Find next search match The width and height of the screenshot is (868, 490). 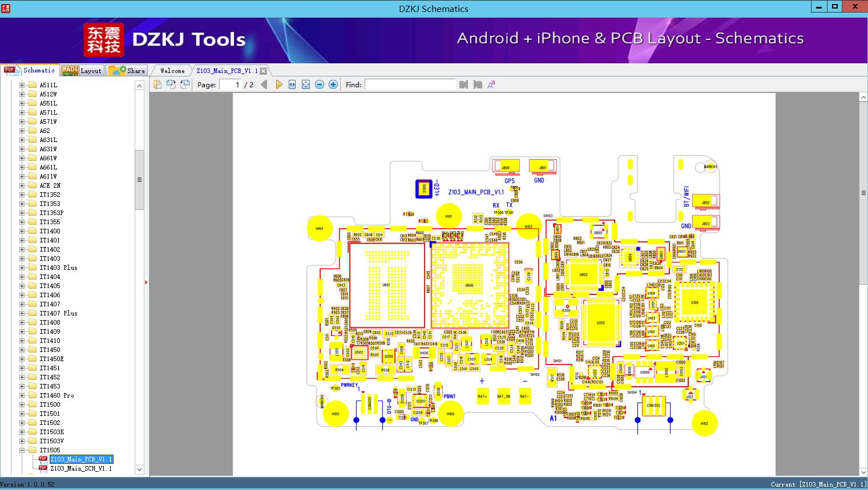(478, 84)
